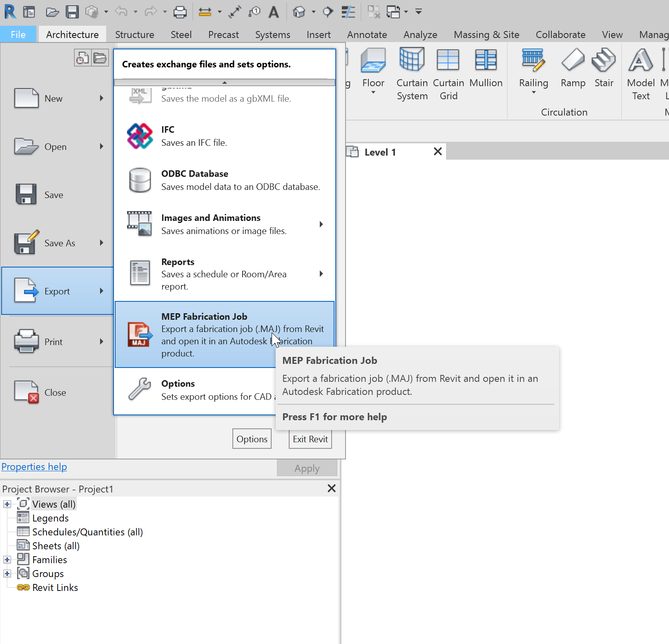The height and width of the screenshot is (644, 669).
Task: Open the Railing dropdown arrow
Action: click(x=533, y=93)
